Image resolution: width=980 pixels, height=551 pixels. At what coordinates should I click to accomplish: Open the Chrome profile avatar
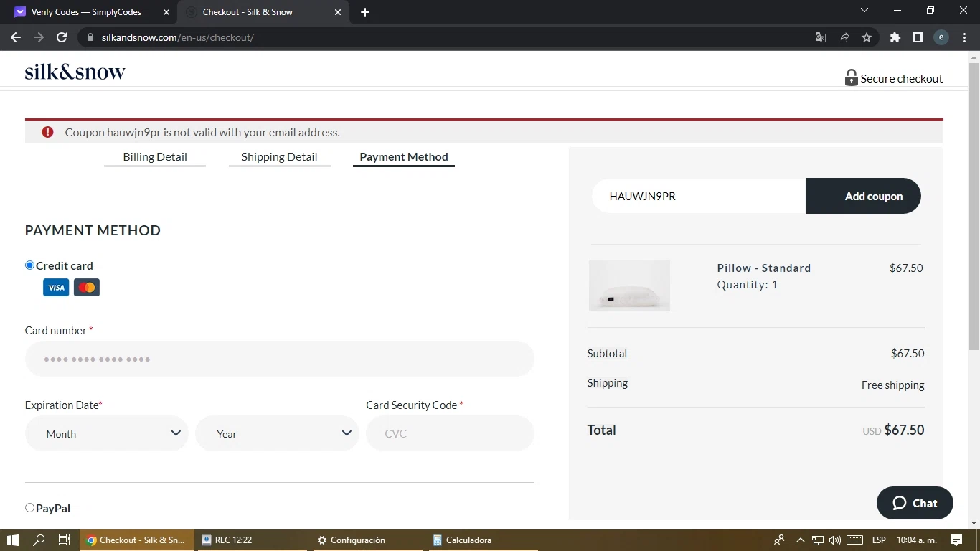click(x=941, y=37)
